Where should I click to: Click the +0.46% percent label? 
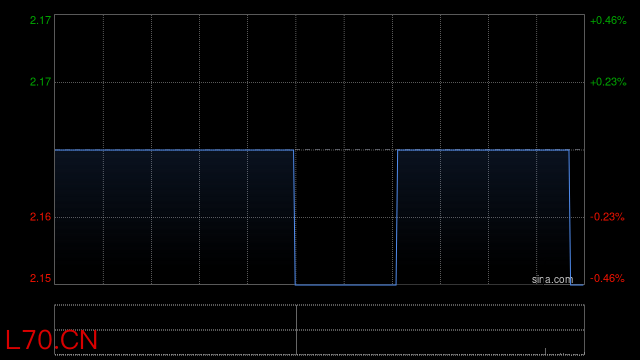point(608,20)
